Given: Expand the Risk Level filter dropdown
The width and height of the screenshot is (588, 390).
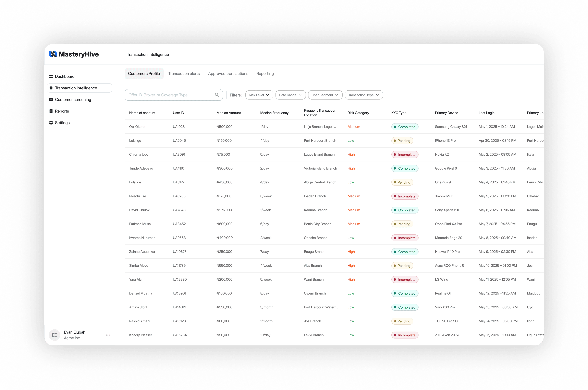Looking at the screenshot, I should (259, 95).
